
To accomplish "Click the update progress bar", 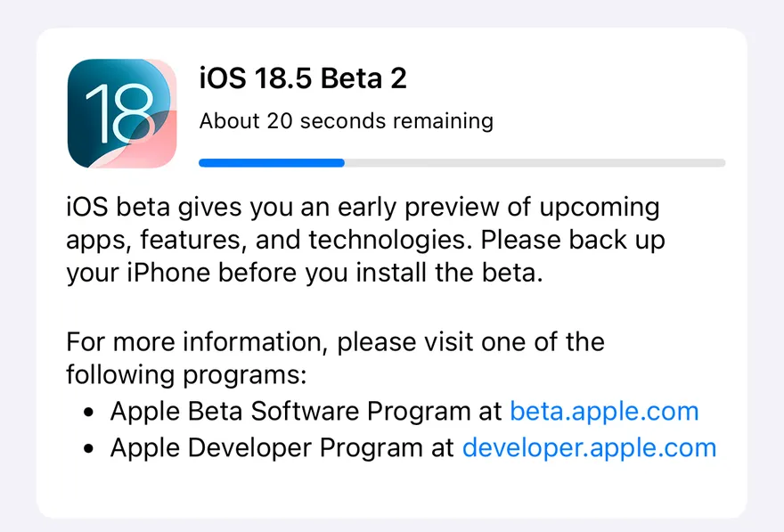I will [x=461, y=162].
